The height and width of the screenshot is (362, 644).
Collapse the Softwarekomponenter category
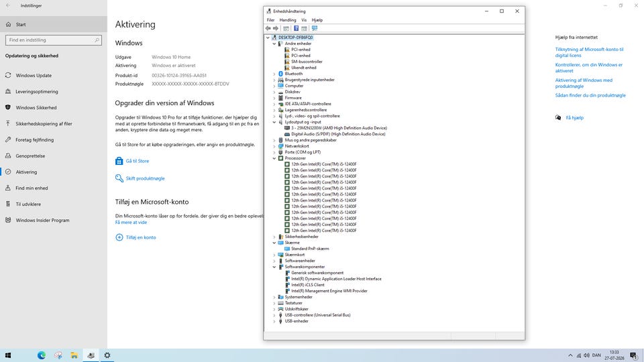274,267
